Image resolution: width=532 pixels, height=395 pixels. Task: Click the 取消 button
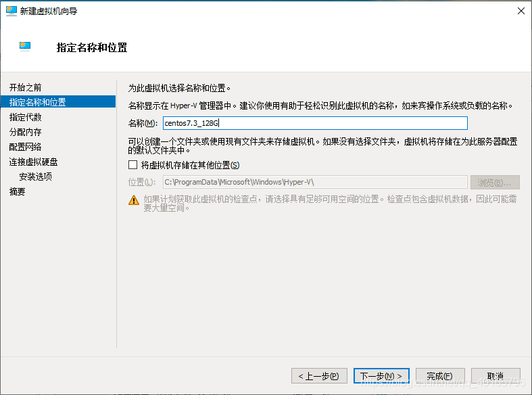point(495,375)
